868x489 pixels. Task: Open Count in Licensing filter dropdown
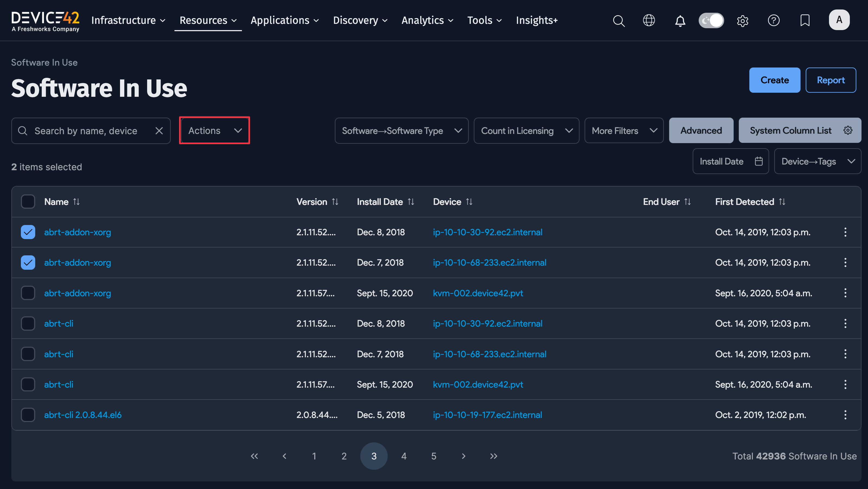coord(526,131)
